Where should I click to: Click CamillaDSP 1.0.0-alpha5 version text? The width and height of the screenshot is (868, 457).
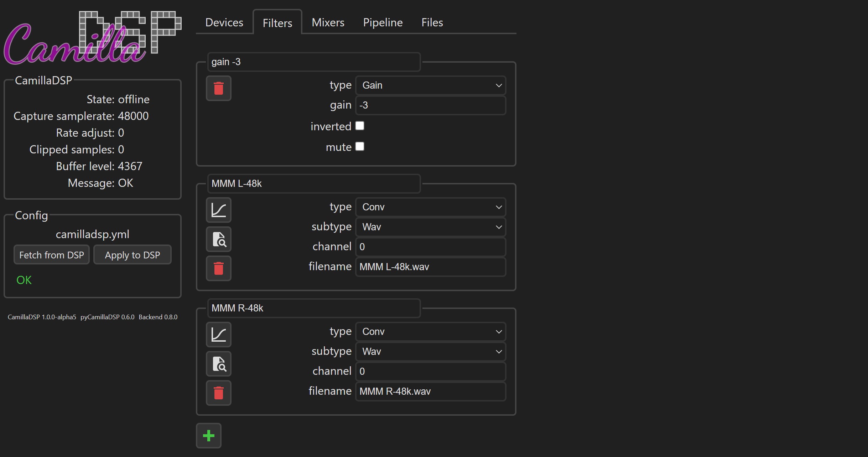point(42,317)
